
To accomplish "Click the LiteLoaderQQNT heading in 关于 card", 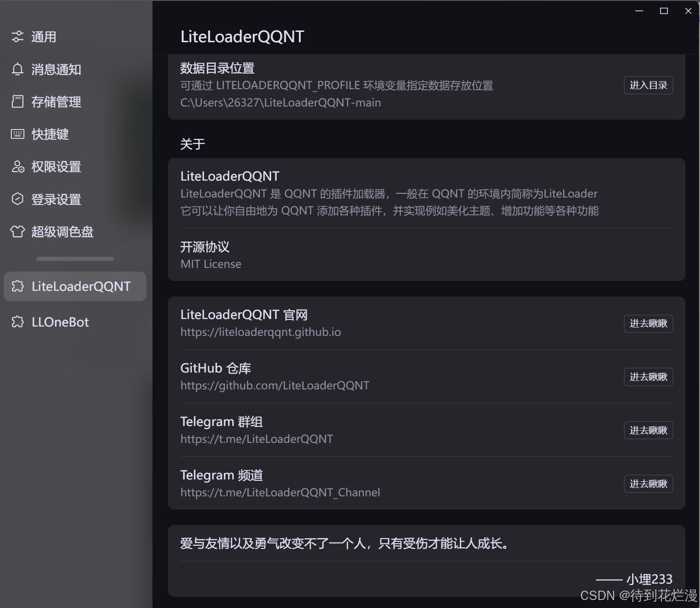I will (230, 176).
